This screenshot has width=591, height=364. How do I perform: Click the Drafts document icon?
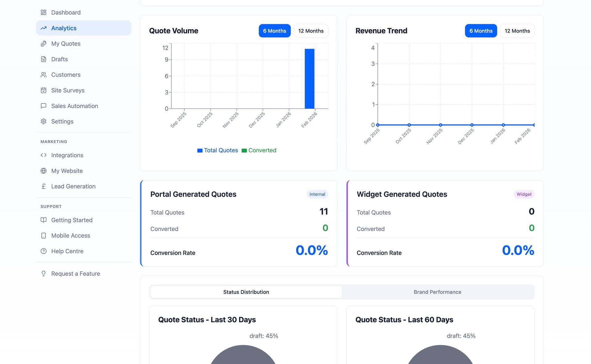tap(43, 59)
